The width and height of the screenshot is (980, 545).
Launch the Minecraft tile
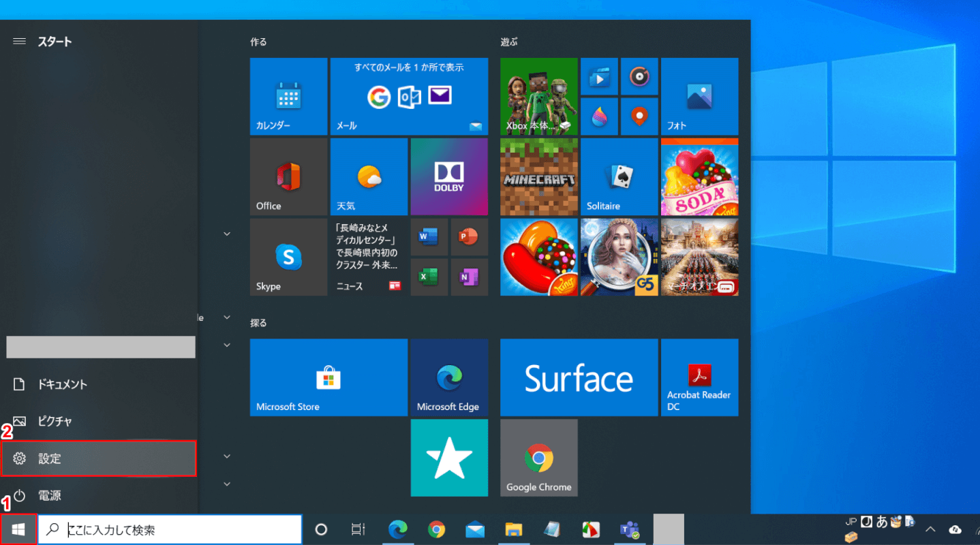tap(539, 176)
